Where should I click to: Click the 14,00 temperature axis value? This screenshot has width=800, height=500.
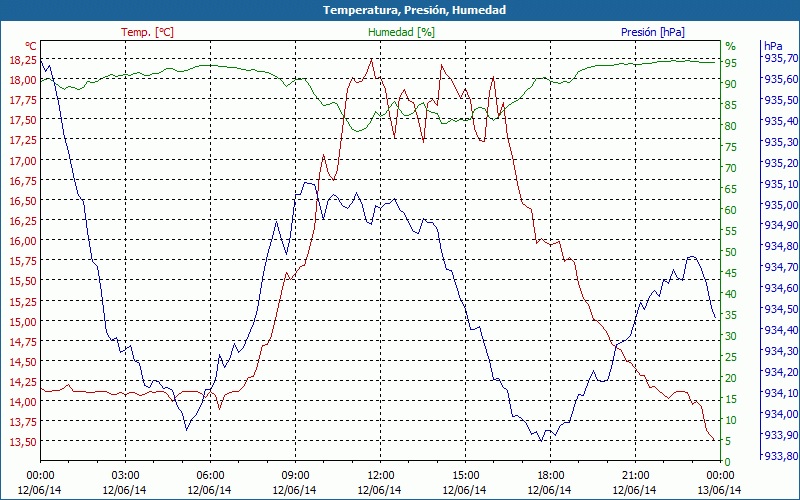click(x=23, y=402)
